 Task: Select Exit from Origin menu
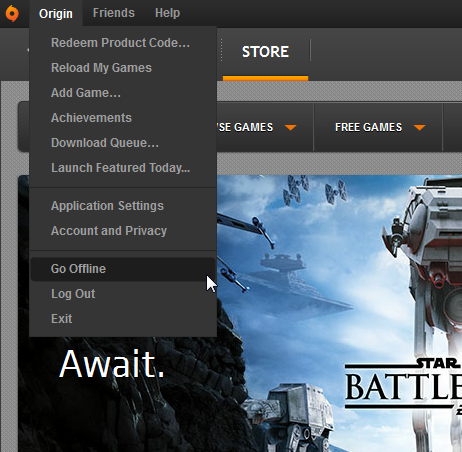[123, 319]
